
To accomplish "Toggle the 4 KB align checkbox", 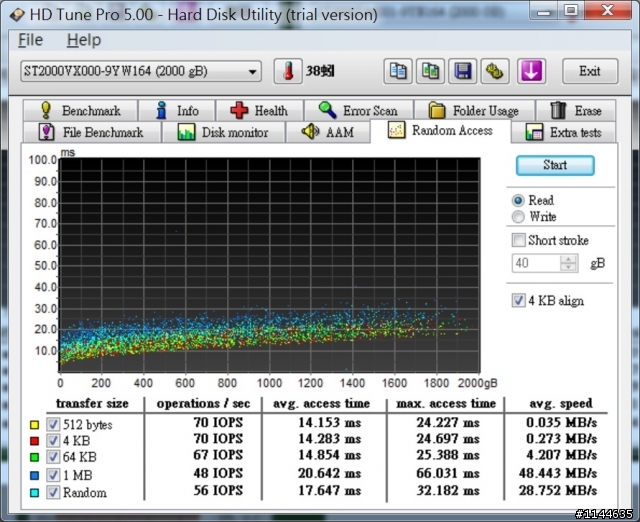I will click(x=519, y=300).
